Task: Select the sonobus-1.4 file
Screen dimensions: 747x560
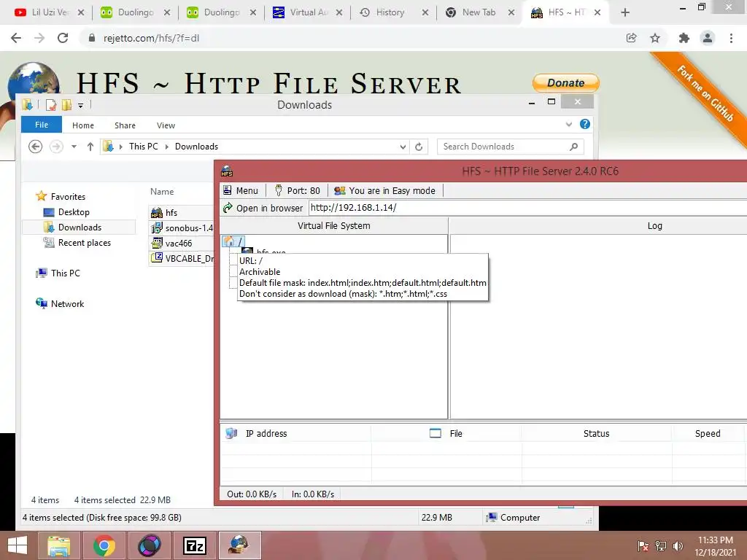Action: 182,227
